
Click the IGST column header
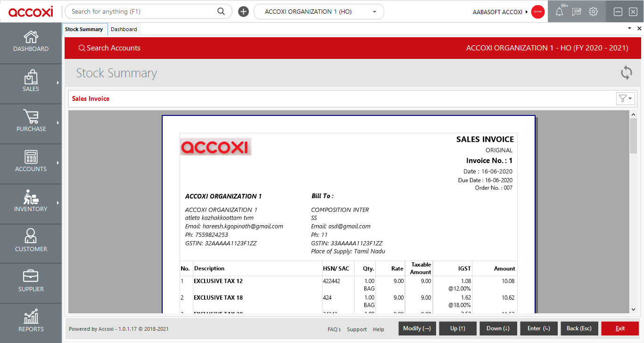point(464,269)
